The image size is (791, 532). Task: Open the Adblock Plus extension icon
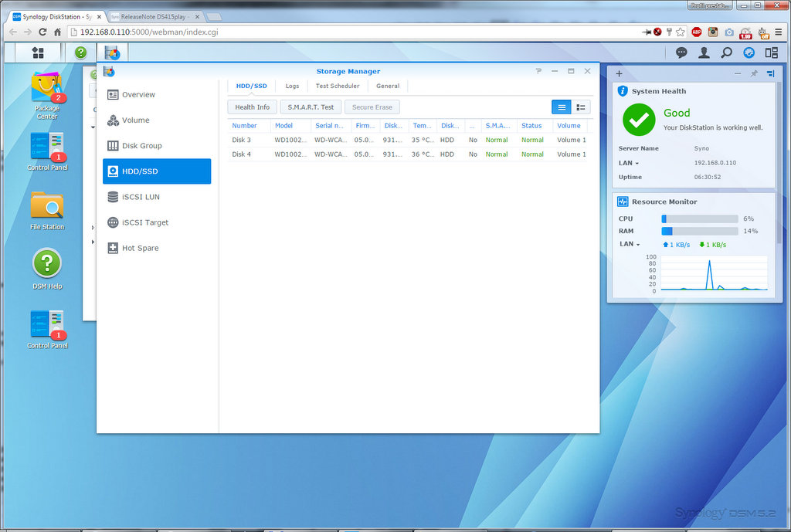pos(697,32)
